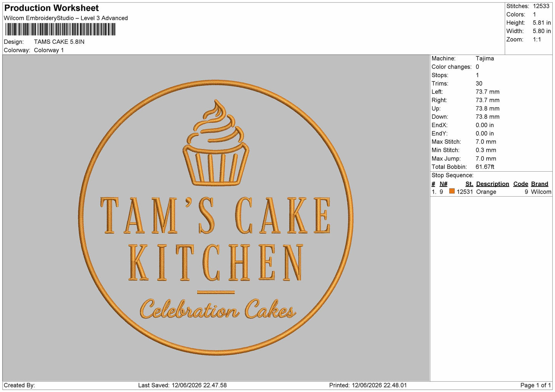This screenshot has height=392, width=555.
Task: Click the design name 'TAMS CAKE 5.8IN'
Action: tap(59, 42)
